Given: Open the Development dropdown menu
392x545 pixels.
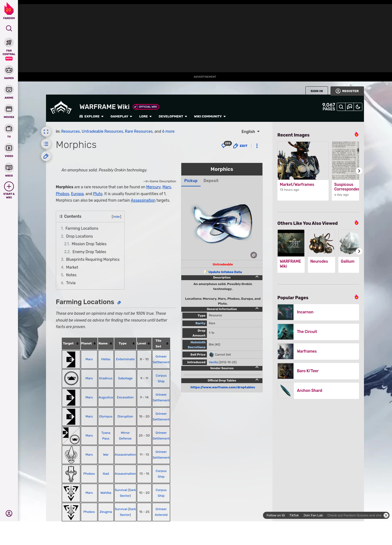Looking at the screenshot, I should (173, 116).
